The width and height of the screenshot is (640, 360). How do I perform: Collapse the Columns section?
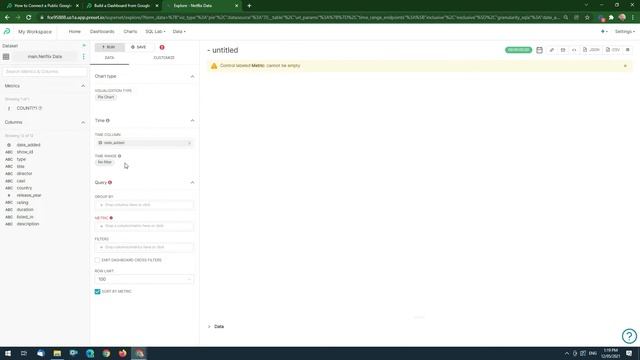point(83,122)
